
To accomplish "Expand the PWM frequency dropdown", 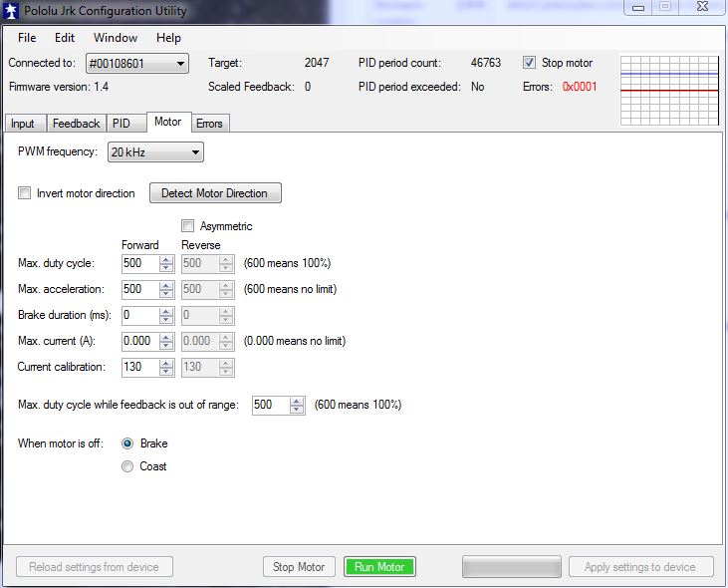I will pyautogui.click(x=155, y=151).
